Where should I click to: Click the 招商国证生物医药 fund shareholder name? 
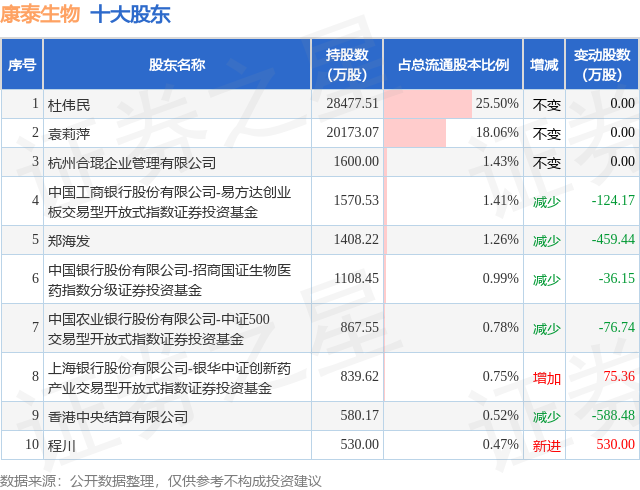coord(169,280)
